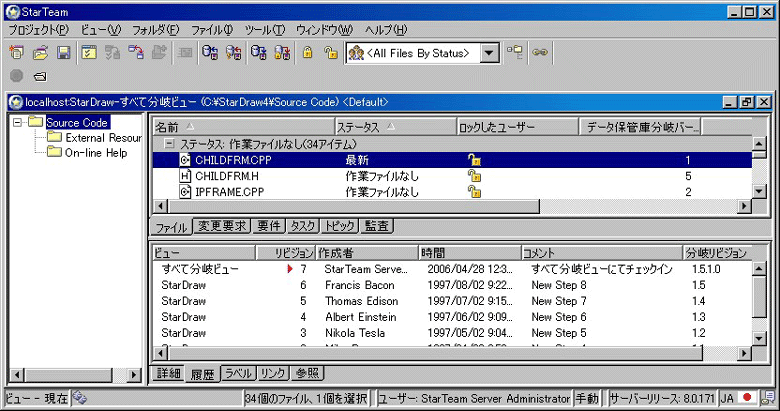The height and width of the screenshot is (411, 780).
Task: Click the fourth database icon with red arrow
Action: coord(282,52)
